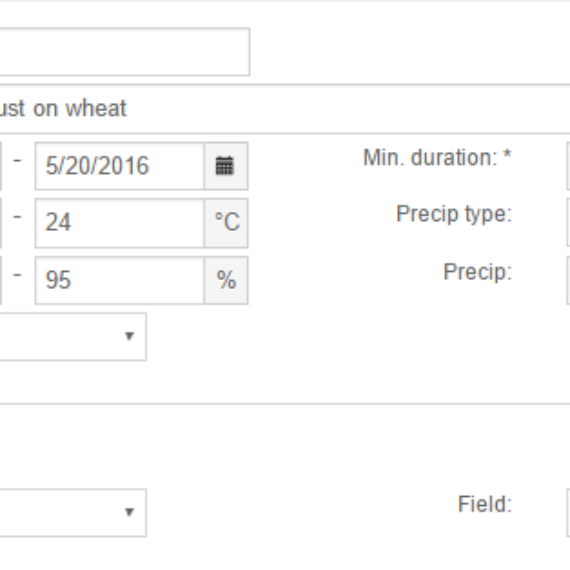Click the 'Precip type:' label

tap(454, 214)
